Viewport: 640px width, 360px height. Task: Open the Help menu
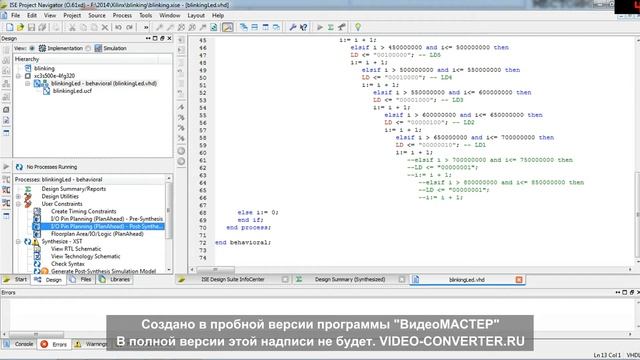(218, 16)
